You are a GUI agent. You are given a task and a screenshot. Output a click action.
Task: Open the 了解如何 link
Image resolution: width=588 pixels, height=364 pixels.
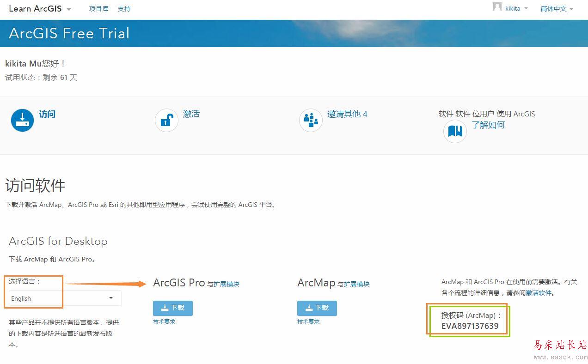coord(488,125)
